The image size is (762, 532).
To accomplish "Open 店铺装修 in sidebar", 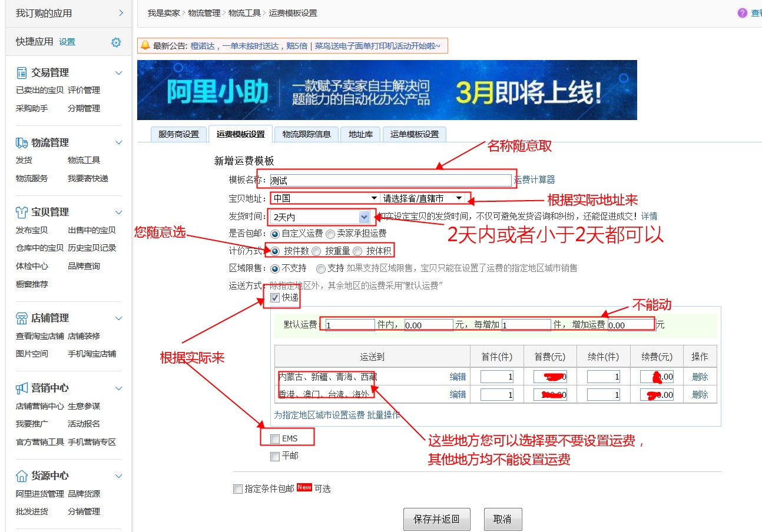I will tap(84, 337).
